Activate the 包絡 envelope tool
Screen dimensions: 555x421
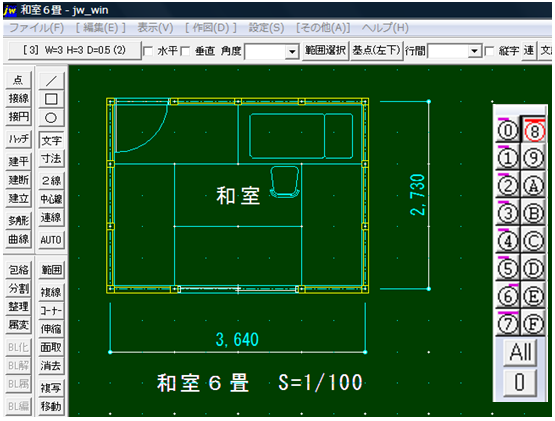coord(18,270)
